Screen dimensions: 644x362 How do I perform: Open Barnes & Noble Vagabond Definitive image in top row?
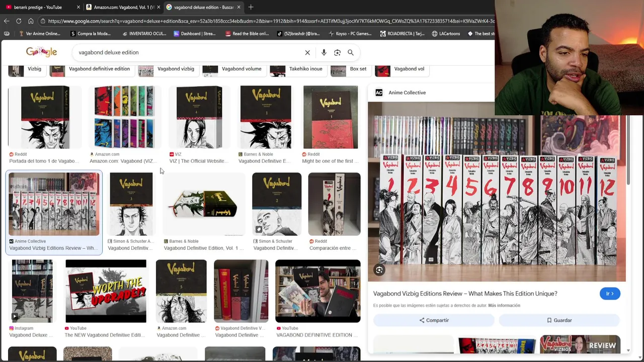pos(266,117)
